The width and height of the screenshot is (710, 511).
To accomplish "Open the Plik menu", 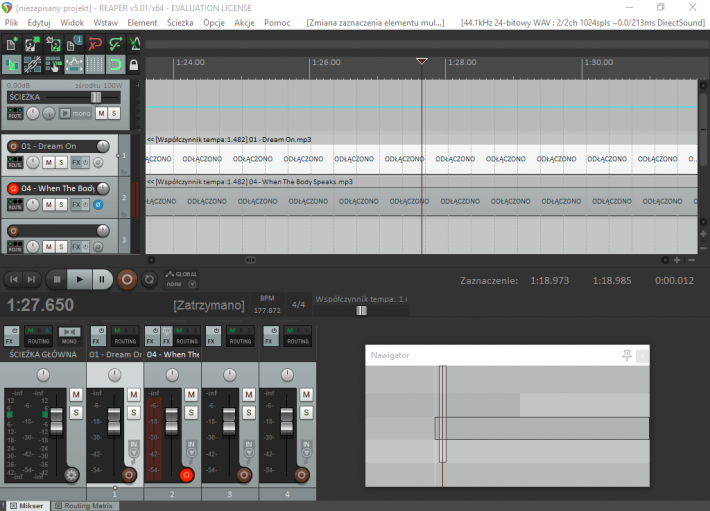I will pyautogui.click(x=11, y=23).
